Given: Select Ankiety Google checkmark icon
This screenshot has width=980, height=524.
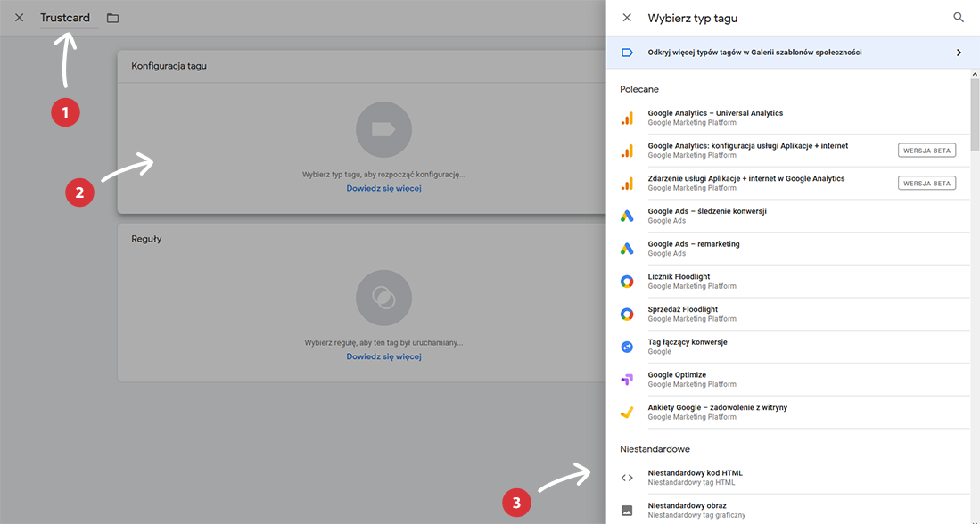Looking at the screenshot, I should pyautogui.click(x=627, y=413).
